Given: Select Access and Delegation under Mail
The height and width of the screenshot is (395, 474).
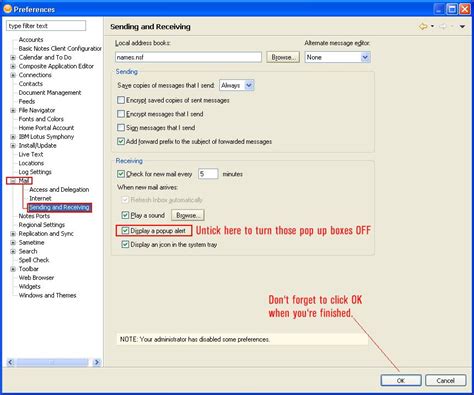Looking at the screenshot, I should (59, 190).
